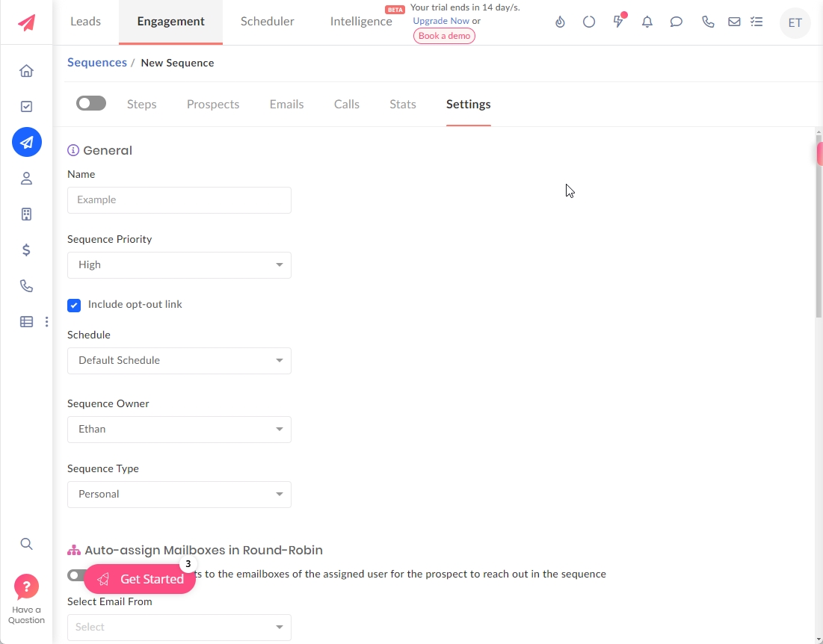
Task: Click the envelope mail icon in header
Action: point(734,22)
